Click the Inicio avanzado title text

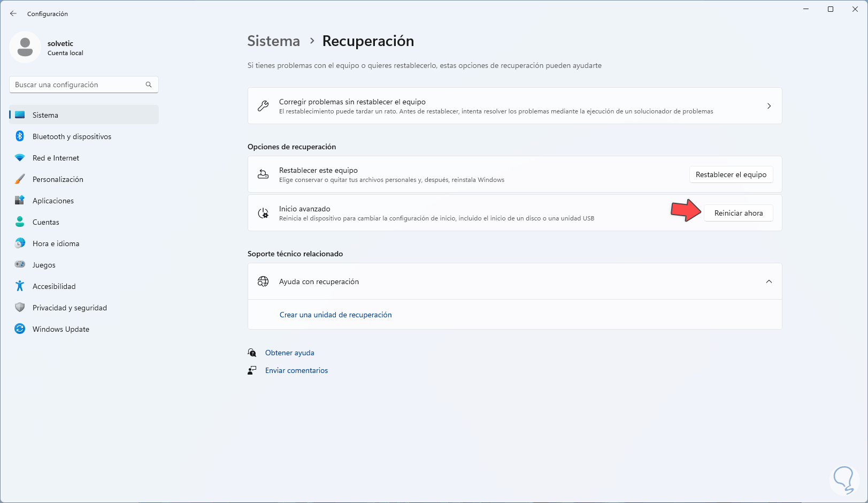[x=305, y=209]
